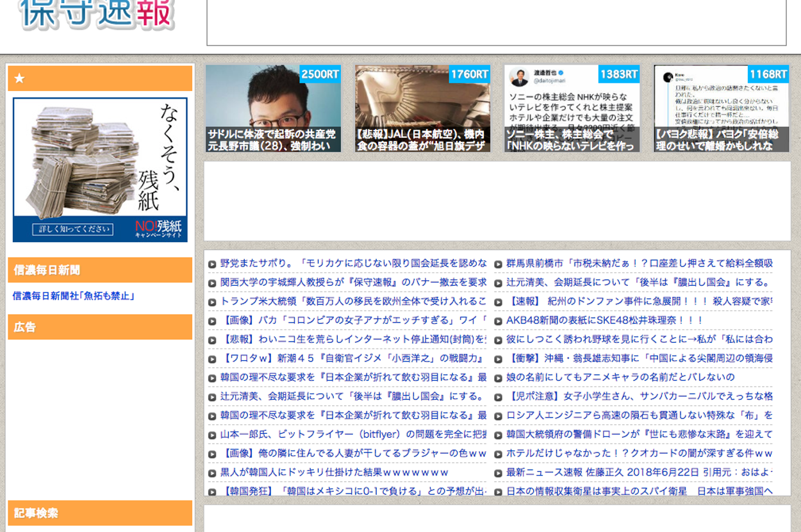Open the AKB48新聞の表紙 headline
This screenshot has height=532, width=801.
604,320
